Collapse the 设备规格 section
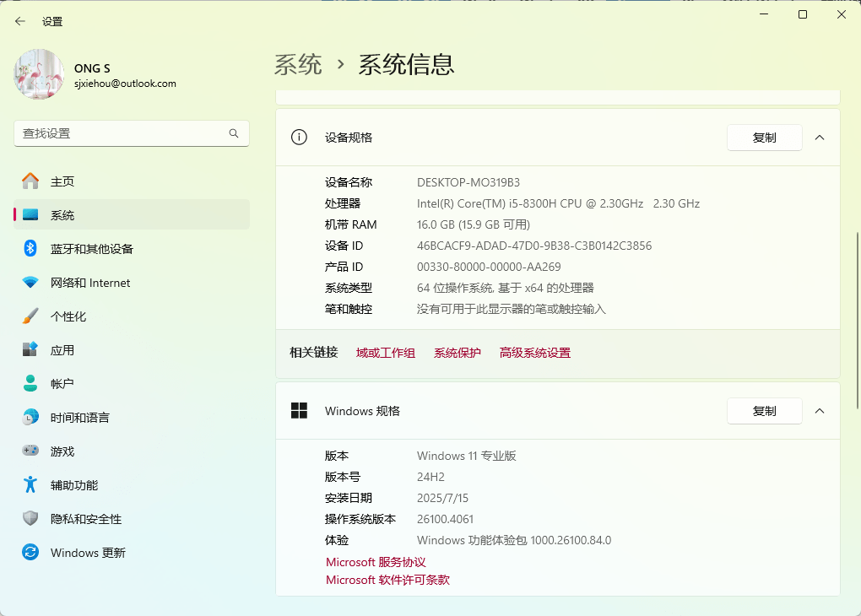 pyautogui.click(x=819, y=138)
